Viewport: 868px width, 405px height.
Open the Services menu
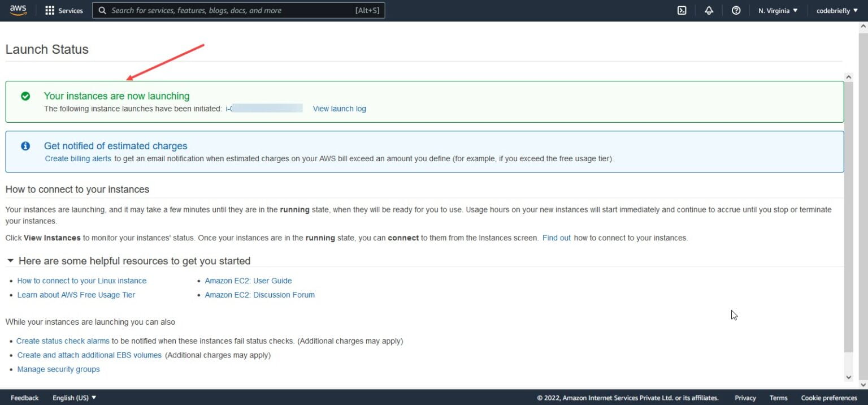click(69, 10)
